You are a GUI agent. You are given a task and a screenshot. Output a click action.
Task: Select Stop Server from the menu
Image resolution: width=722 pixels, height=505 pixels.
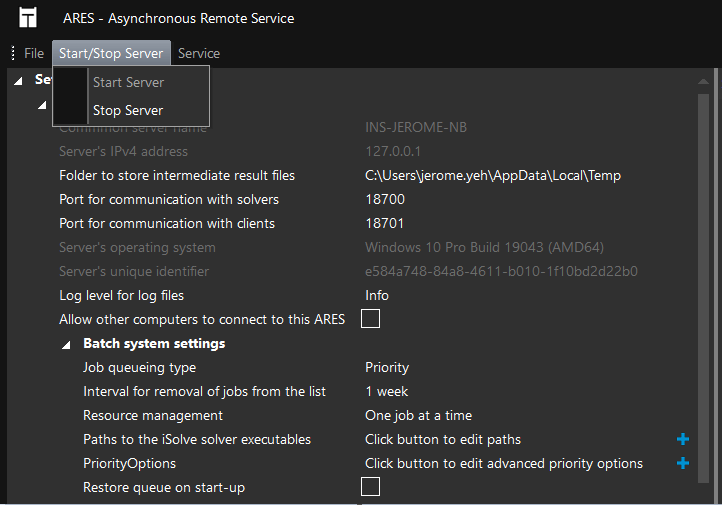(x=128, y=110)
